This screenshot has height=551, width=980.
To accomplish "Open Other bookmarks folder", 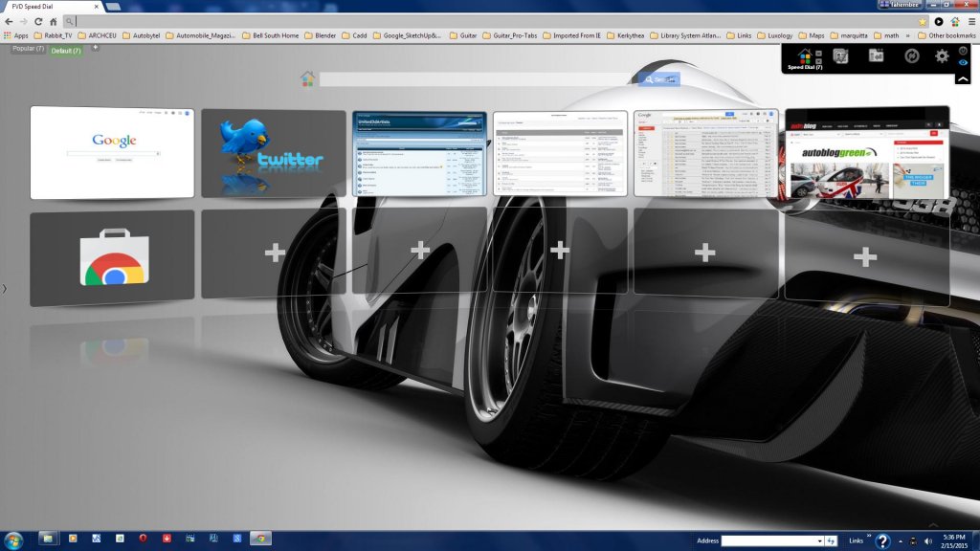I will tap(947, 35).
